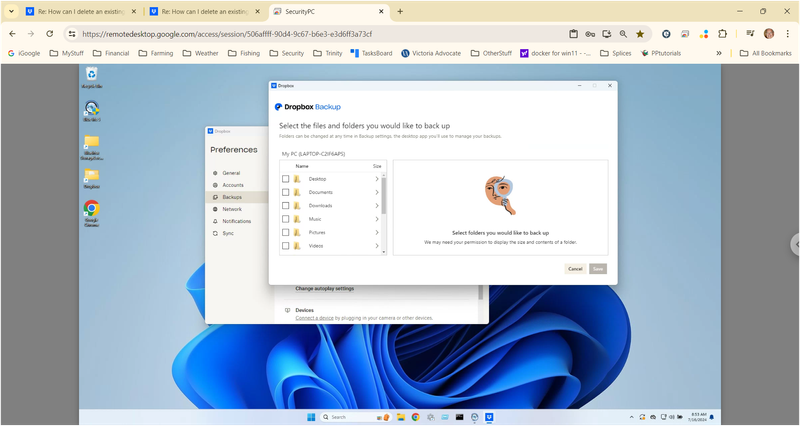Switch to Network preferences section
Screen dimensions: 800x426
point(232,209)
